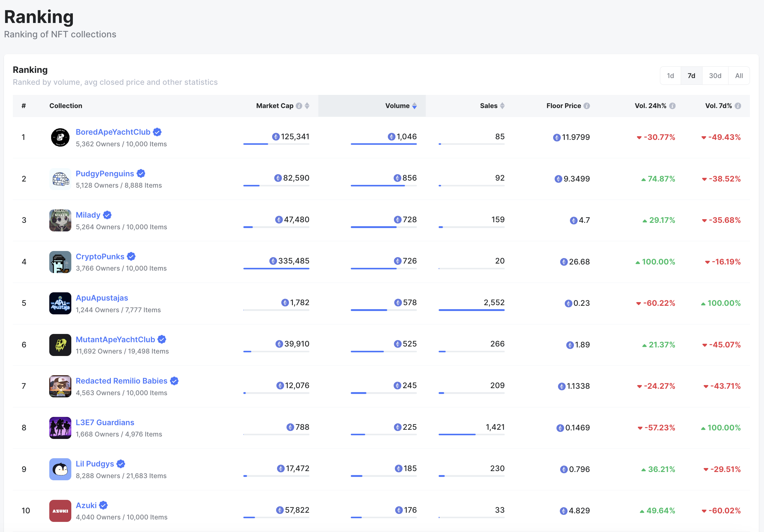Click the ApuApustajas logo thumbnail

(x=60, y=303)
